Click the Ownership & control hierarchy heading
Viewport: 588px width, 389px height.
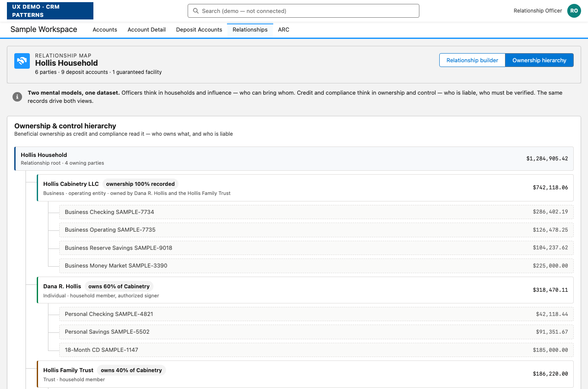coord(65,126)
